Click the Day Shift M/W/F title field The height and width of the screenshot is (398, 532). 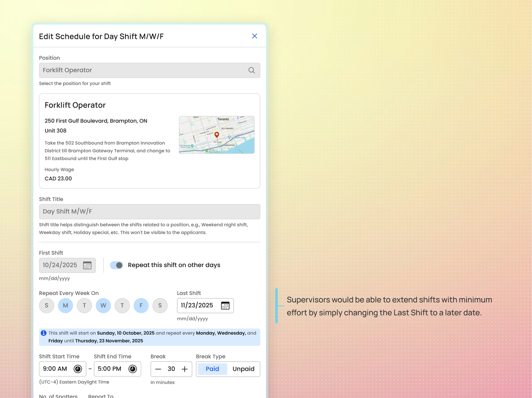coord(150,211)
